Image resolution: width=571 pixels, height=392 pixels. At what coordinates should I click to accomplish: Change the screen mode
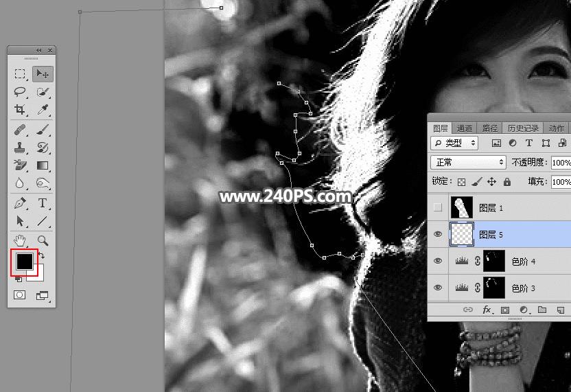point(43,295)
